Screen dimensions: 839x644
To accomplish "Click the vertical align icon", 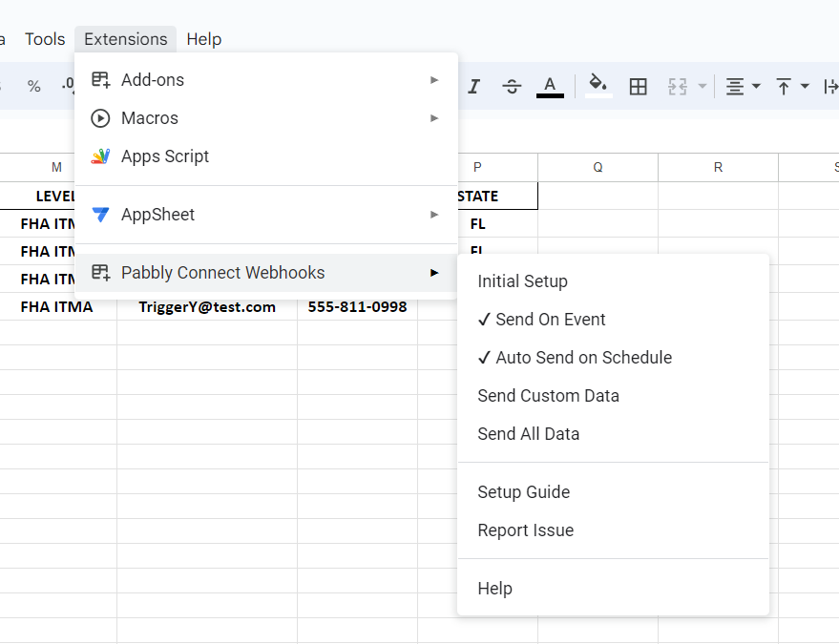I will point(784,86).
